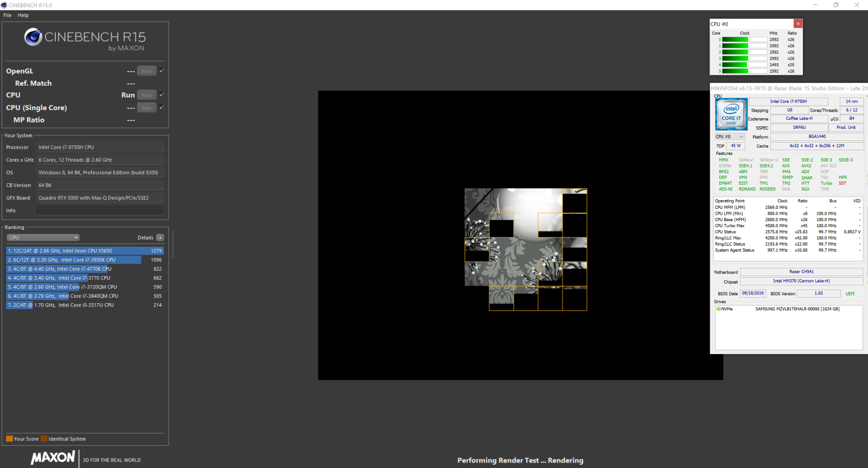Click the BGA1440 platform field
The width and height of the screenshot is (868, 468).
(x=817, y=137)
